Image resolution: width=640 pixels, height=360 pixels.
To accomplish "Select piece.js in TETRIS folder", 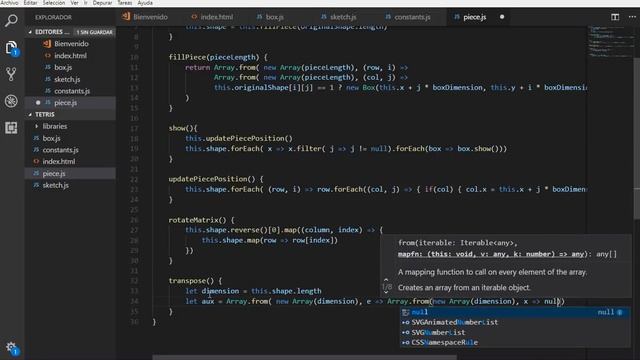I will click(x=71, y=173).
